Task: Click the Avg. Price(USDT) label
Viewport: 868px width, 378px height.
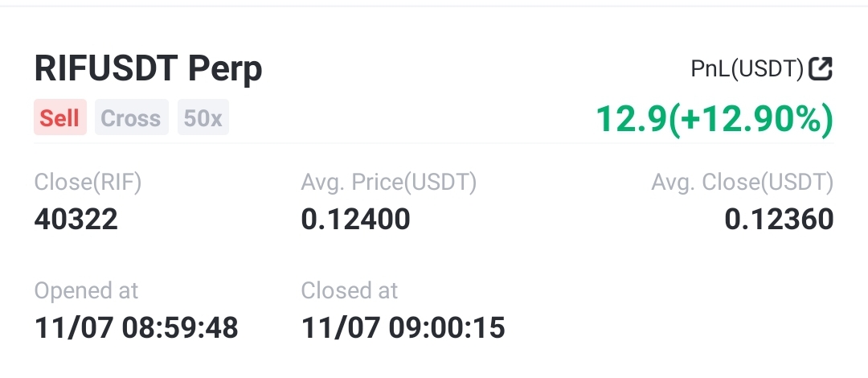Action: [389, 183]
